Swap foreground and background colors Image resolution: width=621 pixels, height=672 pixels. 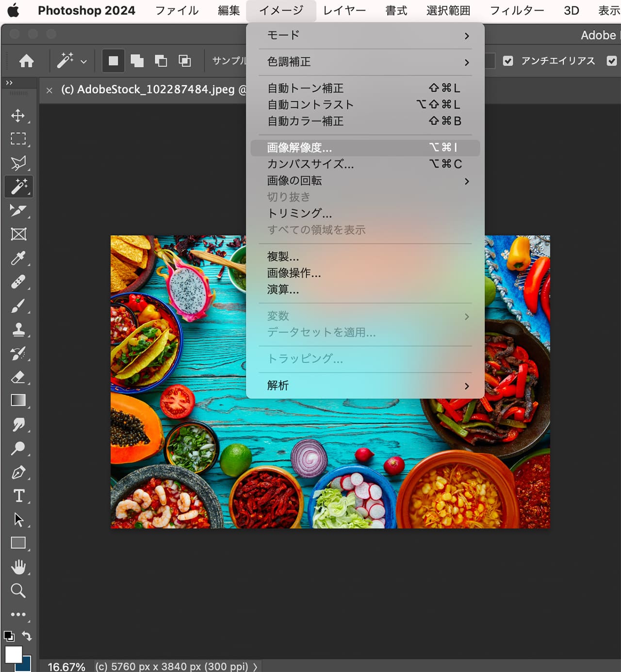click(x=27, y=636)
